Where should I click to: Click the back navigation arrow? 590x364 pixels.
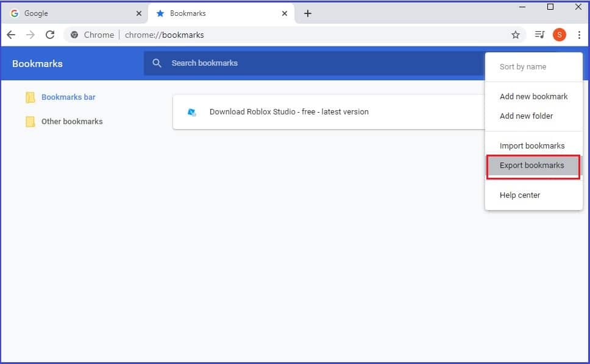[x=11, y=35]
